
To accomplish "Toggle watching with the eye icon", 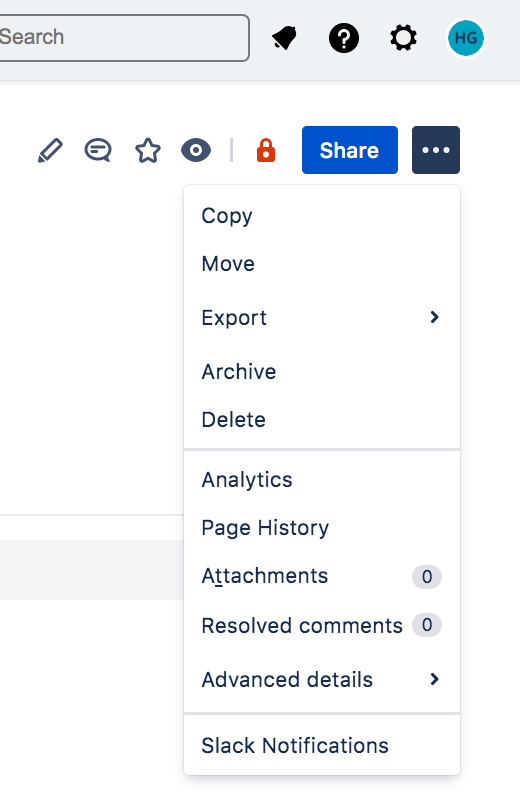I will 196,150.
